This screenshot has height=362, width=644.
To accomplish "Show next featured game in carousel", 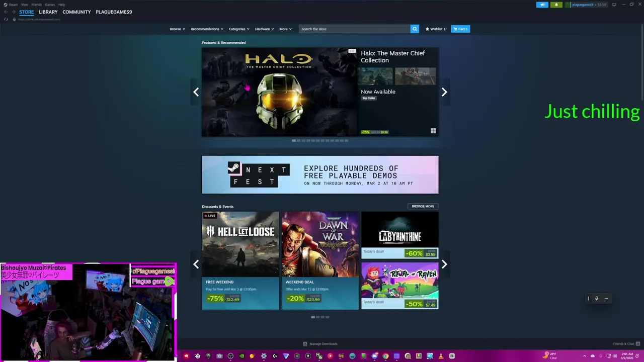I will [x=444, y=92].
